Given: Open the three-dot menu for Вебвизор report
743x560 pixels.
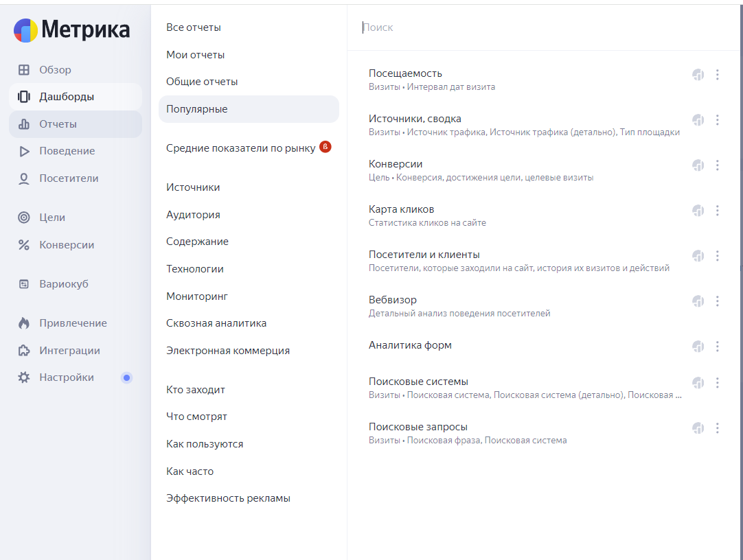Looking at the screenshot, I should [717, 301].
